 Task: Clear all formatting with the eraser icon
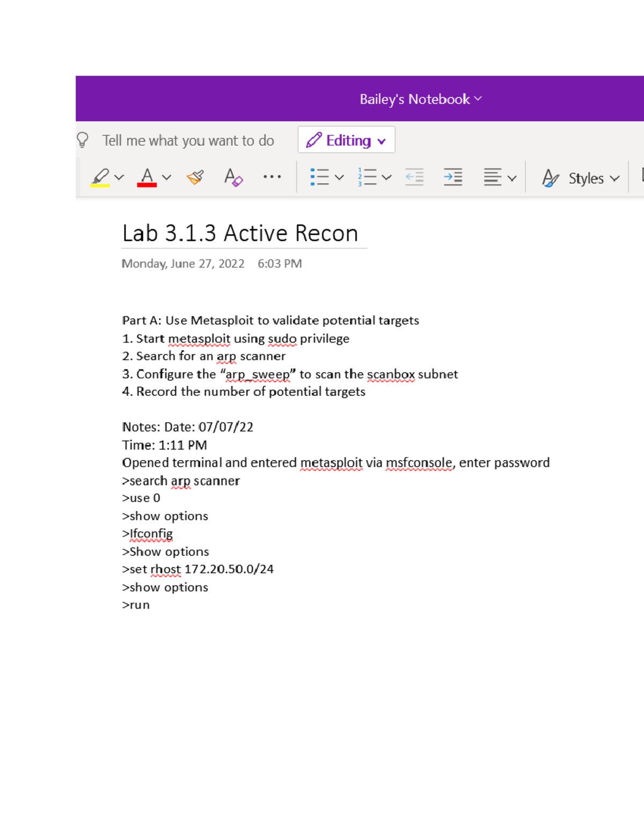(233, 177)
